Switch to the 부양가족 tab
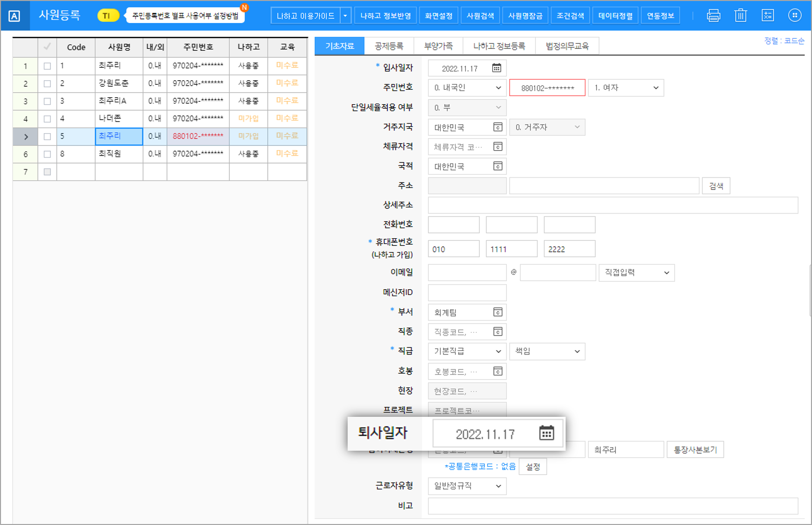This screenshot has width=812, height=525. 438,46
